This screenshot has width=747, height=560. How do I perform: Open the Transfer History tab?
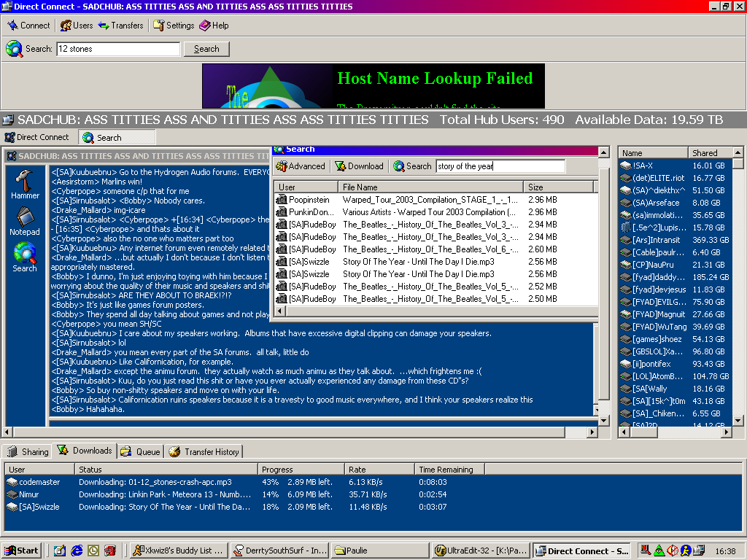coord(204,452)
